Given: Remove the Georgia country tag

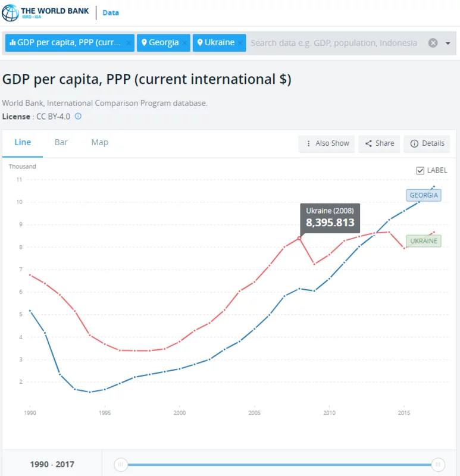Looking at the screenshot, I should point(185,43).
